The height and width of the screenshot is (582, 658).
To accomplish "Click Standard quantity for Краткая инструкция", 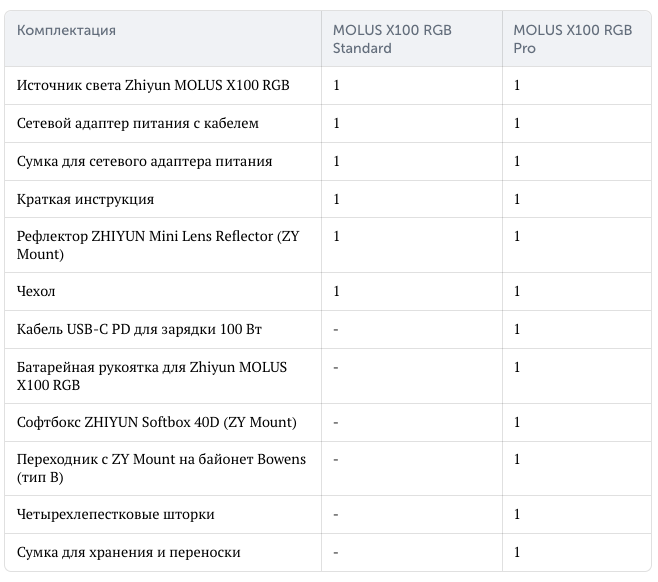I will pyautogui.click(x=336, y=199).
